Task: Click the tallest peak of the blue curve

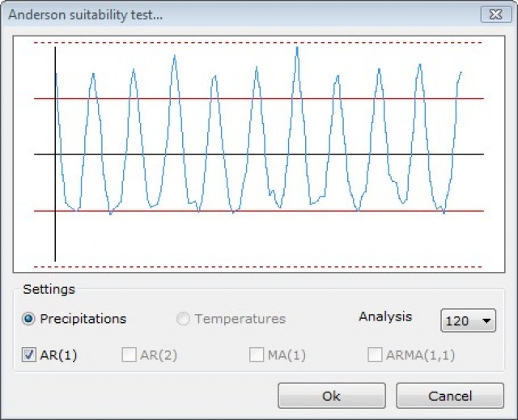Action: pyautogui.click(x=297, y=48)
